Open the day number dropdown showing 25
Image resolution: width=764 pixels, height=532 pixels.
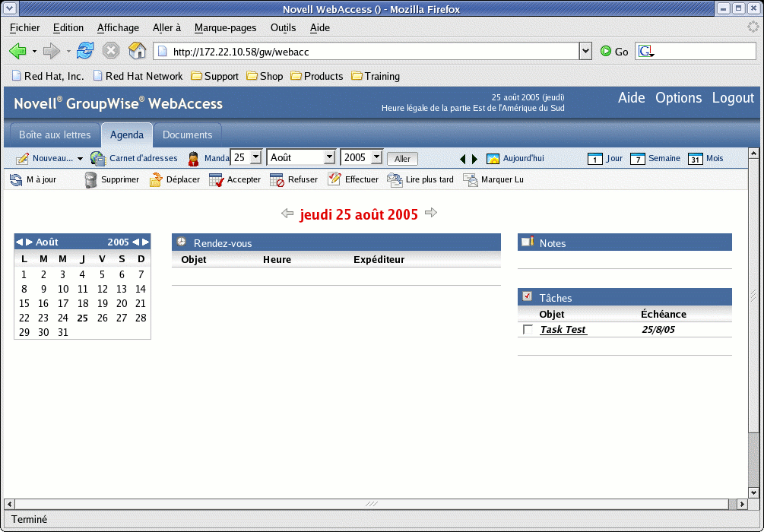coord(255,157)
